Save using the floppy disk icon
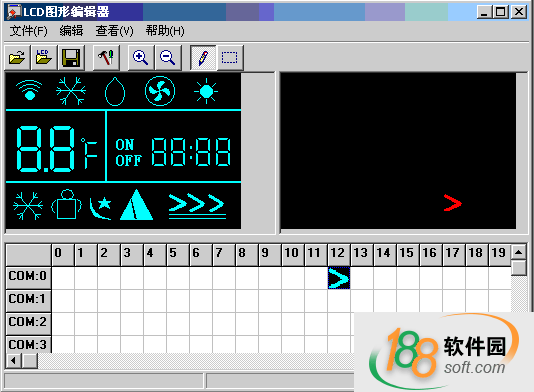 click(71, 58)
